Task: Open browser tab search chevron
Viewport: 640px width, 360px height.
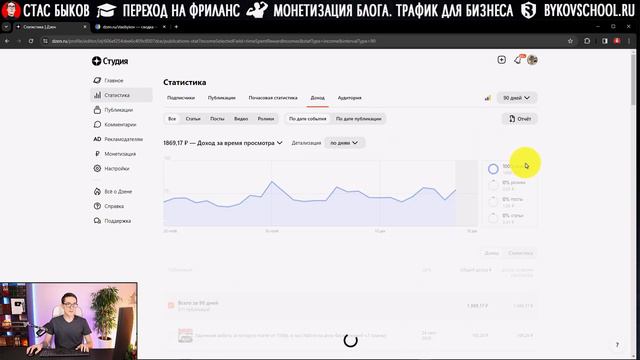Action: click(x=6, y=27)
